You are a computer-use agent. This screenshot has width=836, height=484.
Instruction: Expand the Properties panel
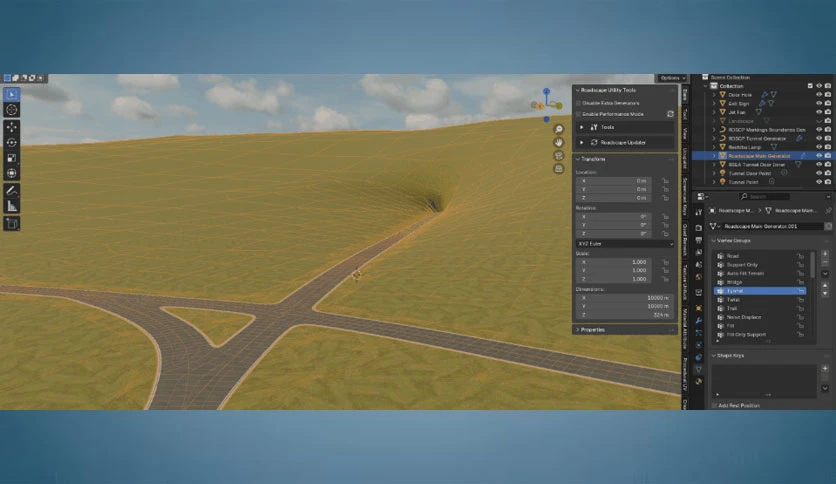click(577, 330)
